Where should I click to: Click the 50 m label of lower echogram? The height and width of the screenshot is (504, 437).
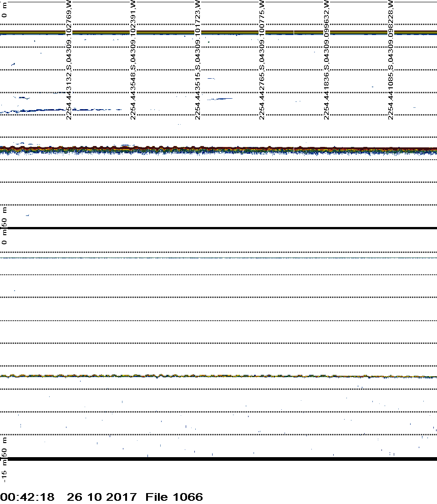[x=5, y=447]
